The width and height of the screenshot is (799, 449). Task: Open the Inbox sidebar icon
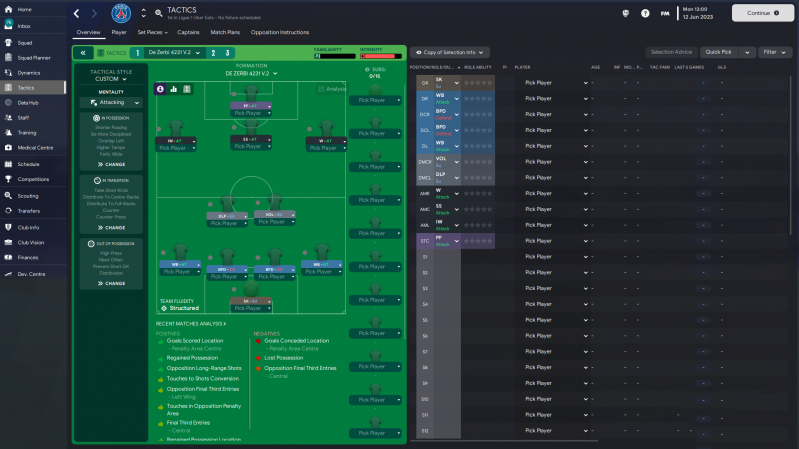[x=9, y=25]
